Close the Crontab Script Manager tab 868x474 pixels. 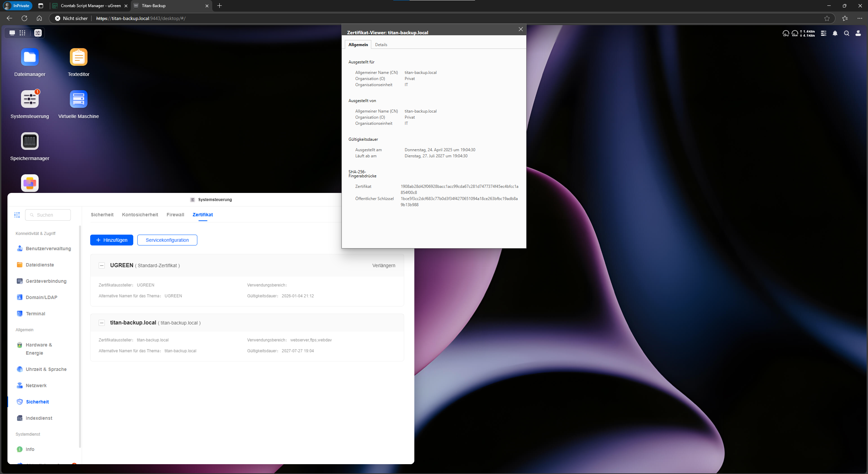pos(126,6)
